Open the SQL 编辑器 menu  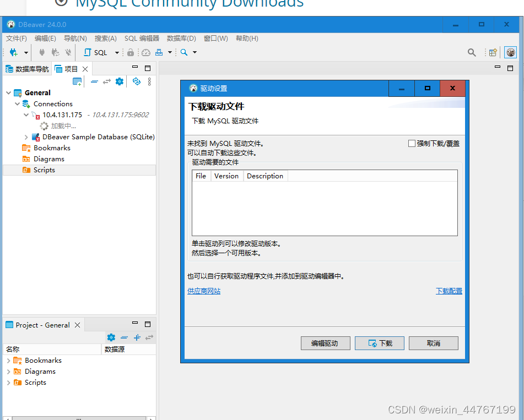point(142,39)
